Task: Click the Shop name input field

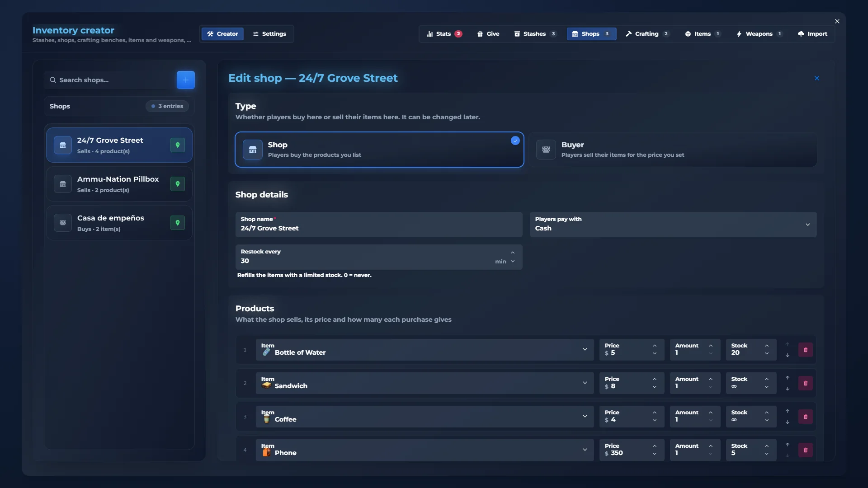Action: point(379,225)
